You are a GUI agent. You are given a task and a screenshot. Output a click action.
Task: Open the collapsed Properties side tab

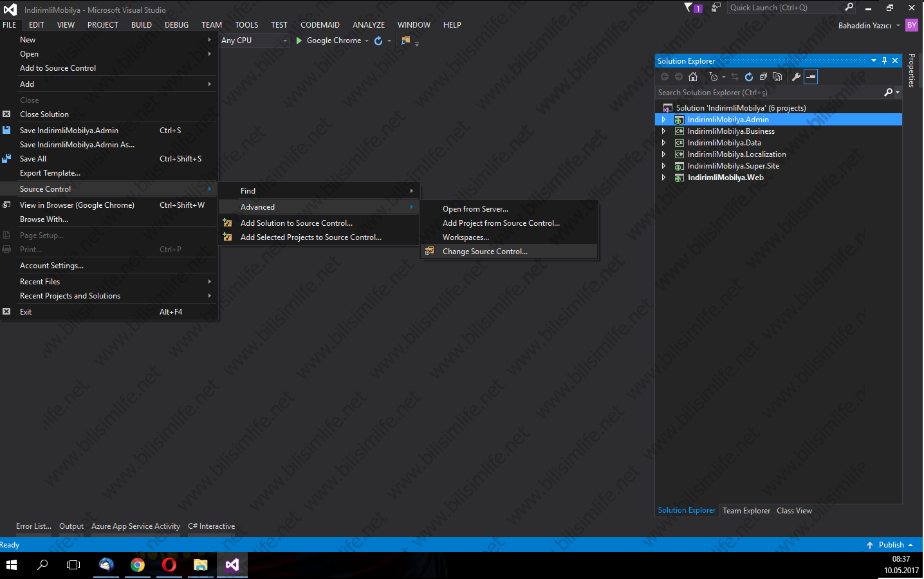pyautogui.click(x=912, y=70)
